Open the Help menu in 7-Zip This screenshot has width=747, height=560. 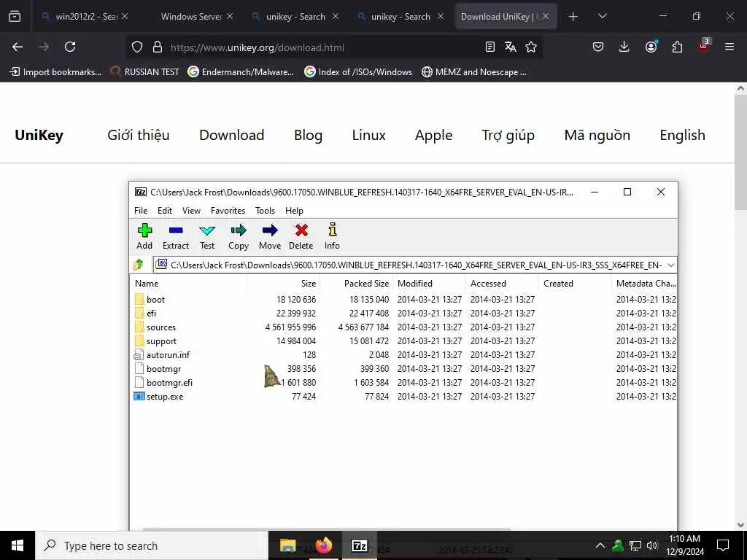pos(294,211)
